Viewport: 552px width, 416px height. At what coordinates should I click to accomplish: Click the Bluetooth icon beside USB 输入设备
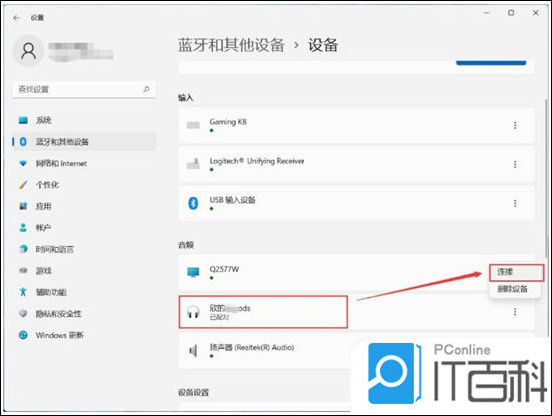tap(193, 203)
